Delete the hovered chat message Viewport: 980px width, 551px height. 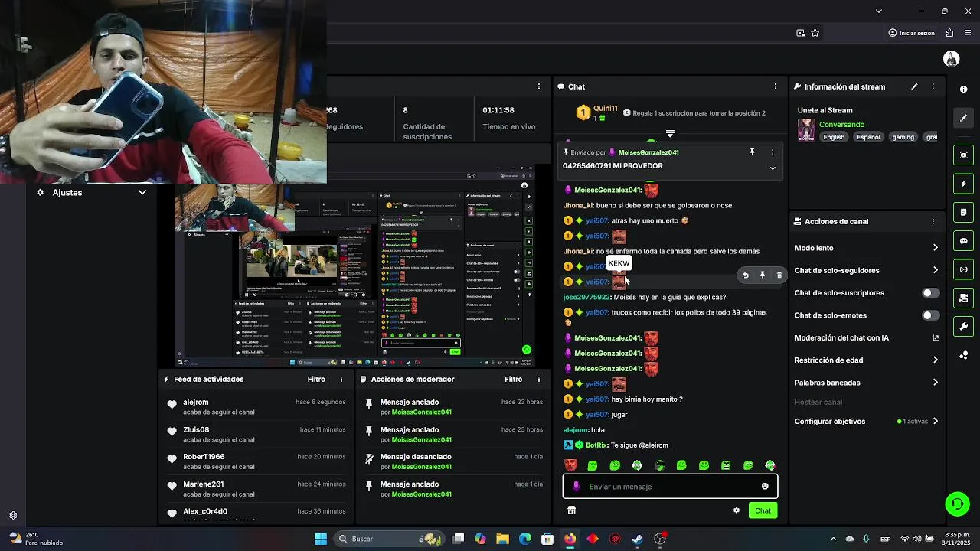click(x=779, y=275)
